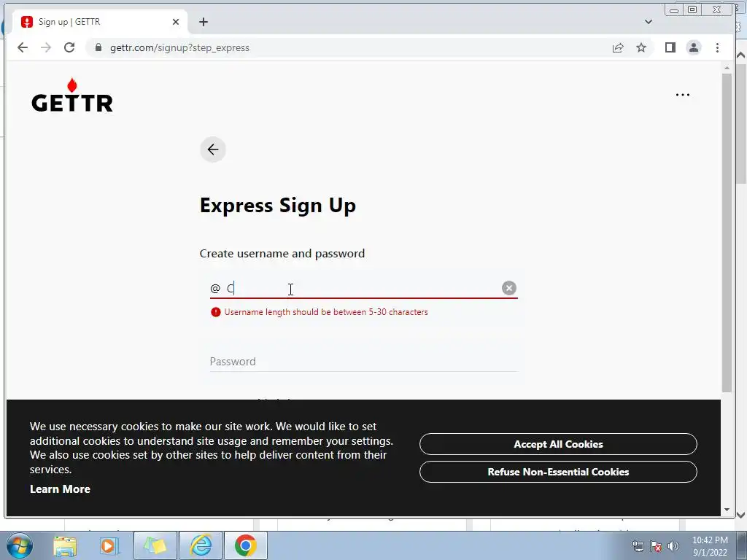The image size is (747, 560).
Task: Share this page using the share icon
Action: tap(618, 47)
